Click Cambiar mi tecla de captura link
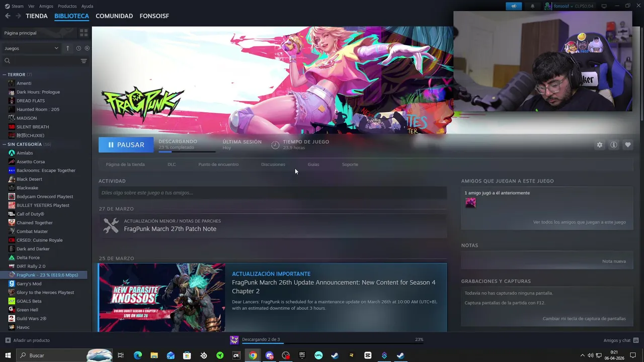 (584, 319)
